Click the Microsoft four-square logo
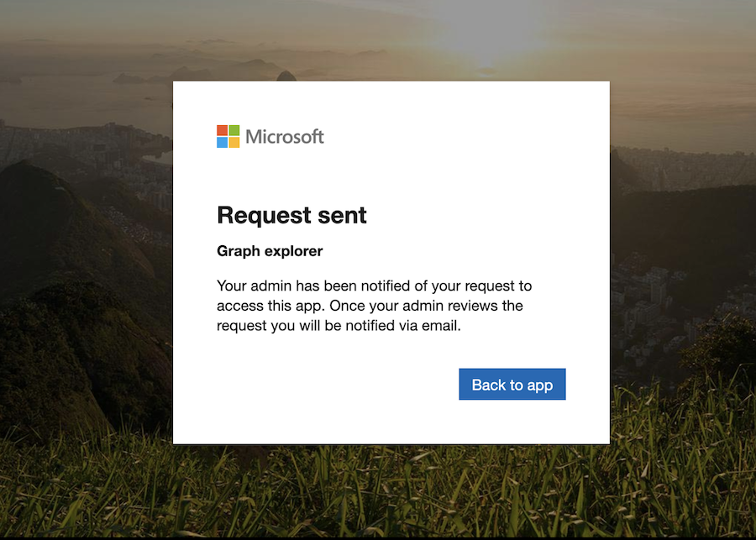The image size is (756, 540). (228, 136)
